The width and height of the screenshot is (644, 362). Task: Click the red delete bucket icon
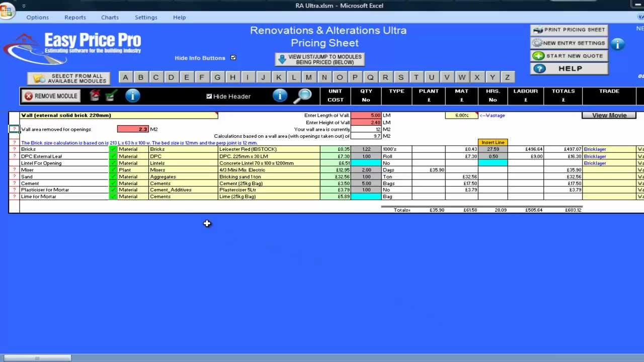95,96
